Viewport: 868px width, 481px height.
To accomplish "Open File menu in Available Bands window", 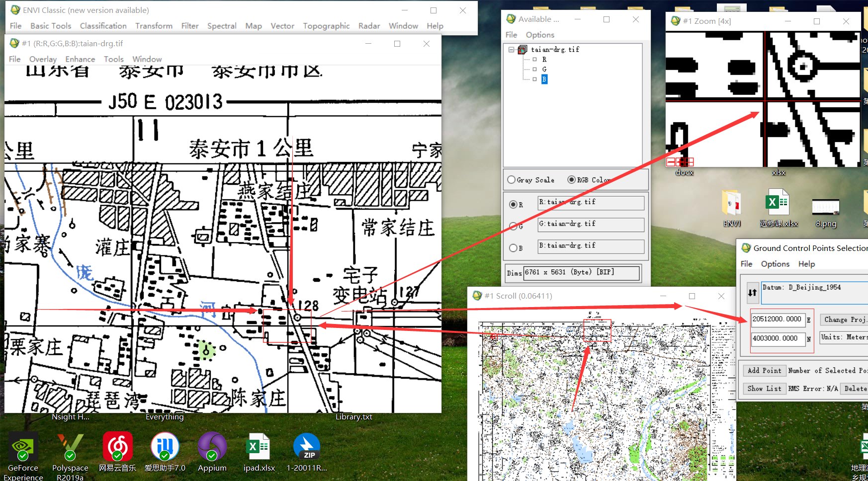I will point(511,35).
